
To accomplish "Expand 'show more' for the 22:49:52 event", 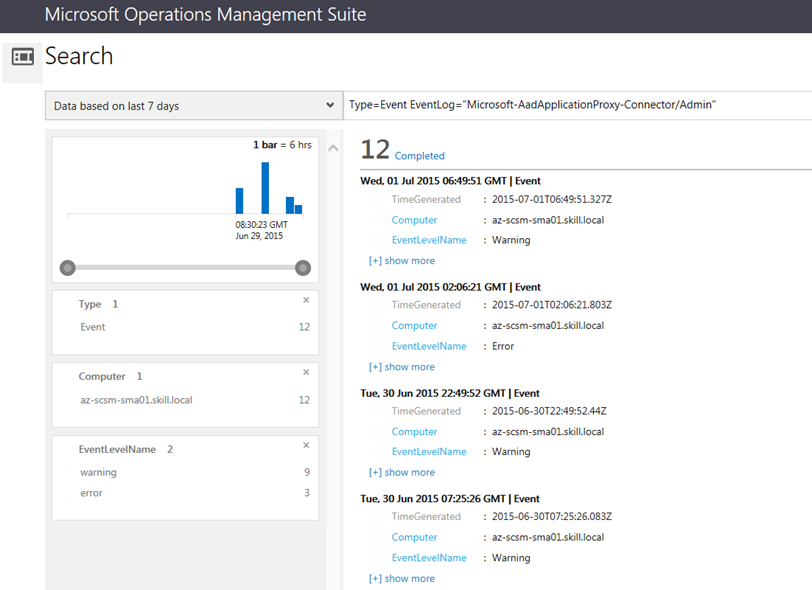I will (402, 472).
